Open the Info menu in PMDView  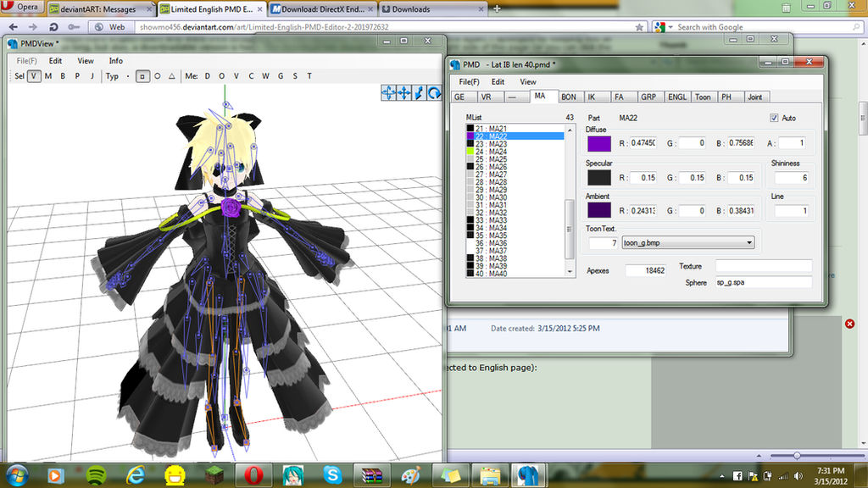(x=115, y=61)
